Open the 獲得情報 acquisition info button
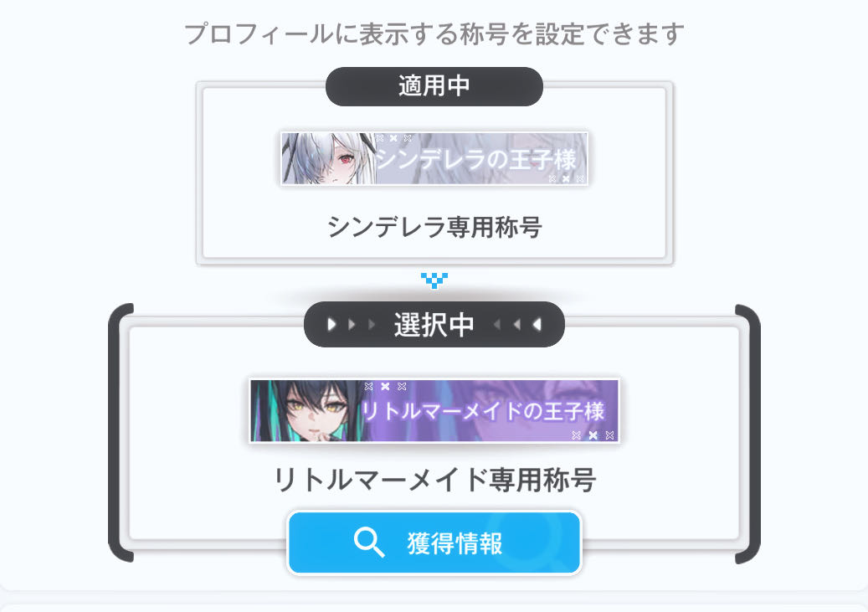Image resolution: width=868 pixels, height=612 pixels. tap(434, 543)
